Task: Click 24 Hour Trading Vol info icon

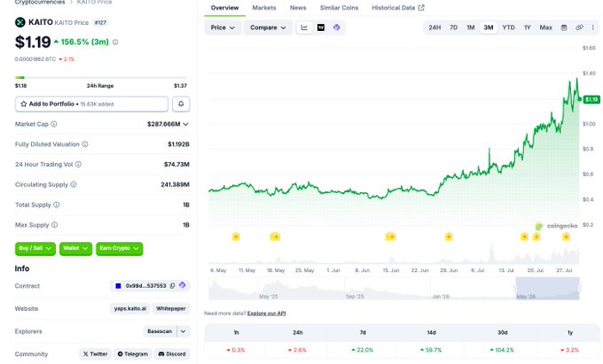Action: [x=78, y=165]
